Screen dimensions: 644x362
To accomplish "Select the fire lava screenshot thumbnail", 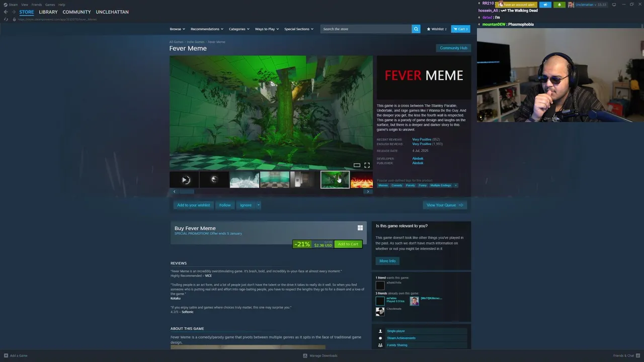I will (362, 179).
